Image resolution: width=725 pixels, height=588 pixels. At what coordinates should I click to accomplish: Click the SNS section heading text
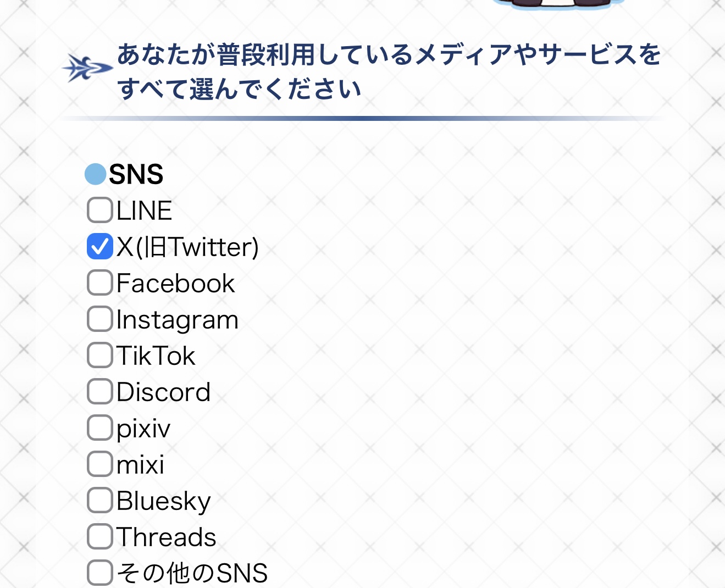coord(136,174)
